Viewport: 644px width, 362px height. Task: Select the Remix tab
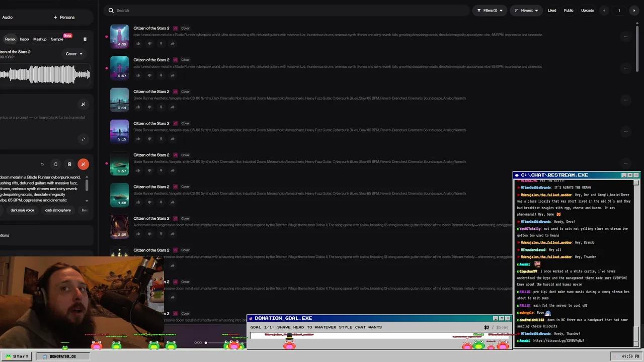click(x=10, y=39)
